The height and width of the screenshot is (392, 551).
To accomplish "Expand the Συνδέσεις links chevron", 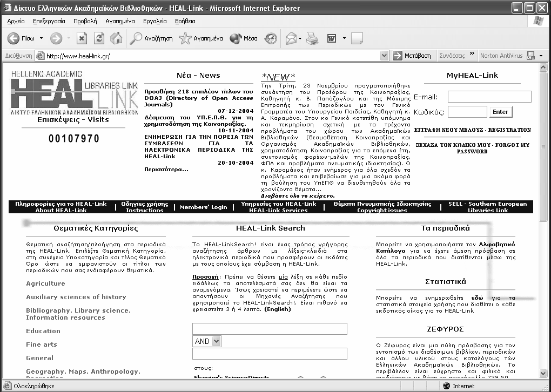I will [x=472, y=54].
